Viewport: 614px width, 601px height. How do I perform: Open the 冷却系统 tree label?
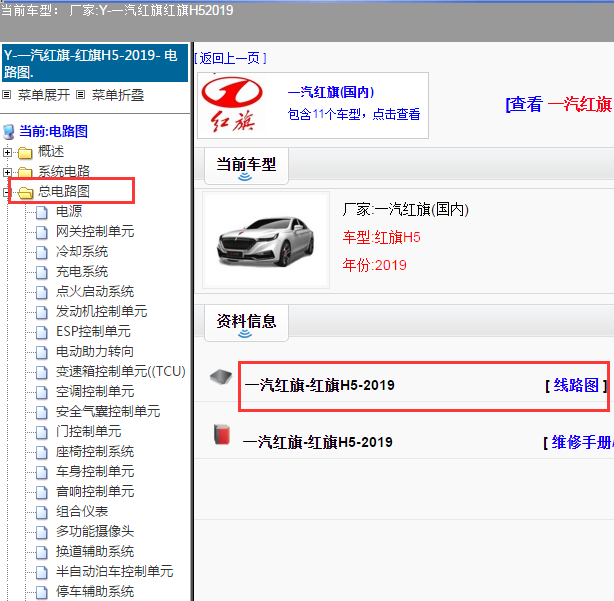pos(82,251)
